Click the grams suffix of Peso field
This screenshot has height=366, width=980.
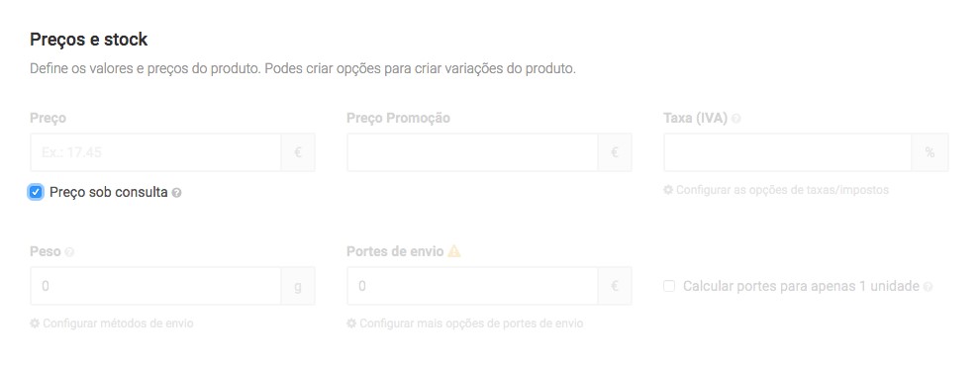298,286
